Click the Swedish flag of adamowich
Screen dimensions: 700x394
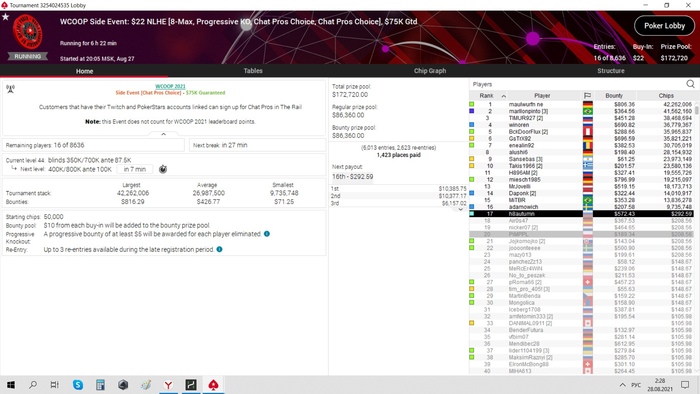(x=588, y=207)
